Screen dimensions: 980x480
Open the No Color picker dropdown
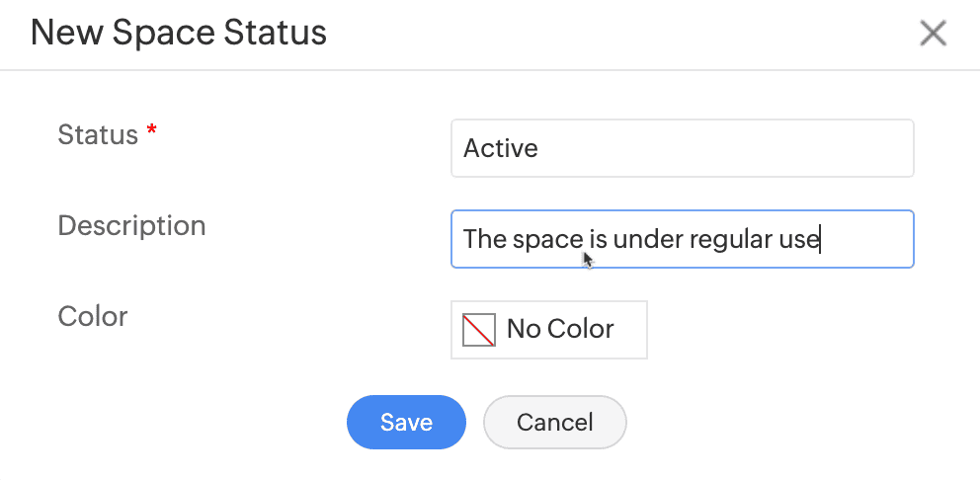(548, 330)
